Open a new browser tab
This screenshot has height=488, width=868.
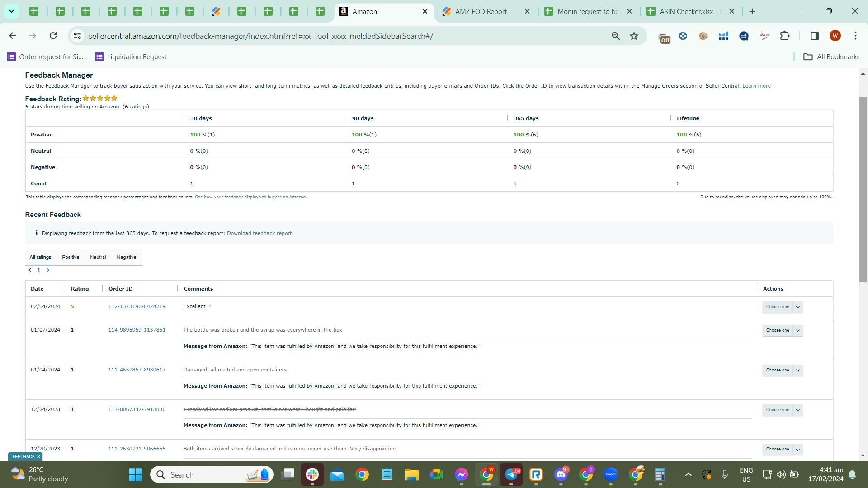[752, 11]
